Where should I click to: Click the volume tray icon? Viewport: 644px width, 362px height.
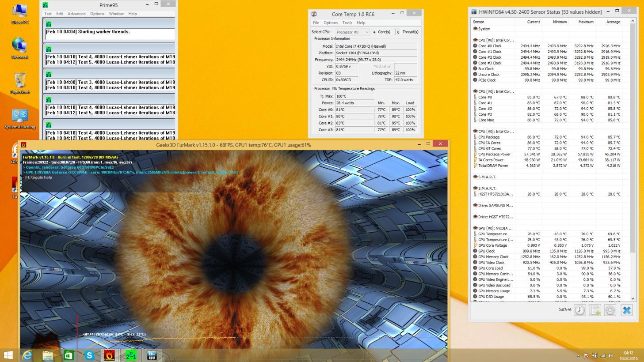[x=610, y=355]
